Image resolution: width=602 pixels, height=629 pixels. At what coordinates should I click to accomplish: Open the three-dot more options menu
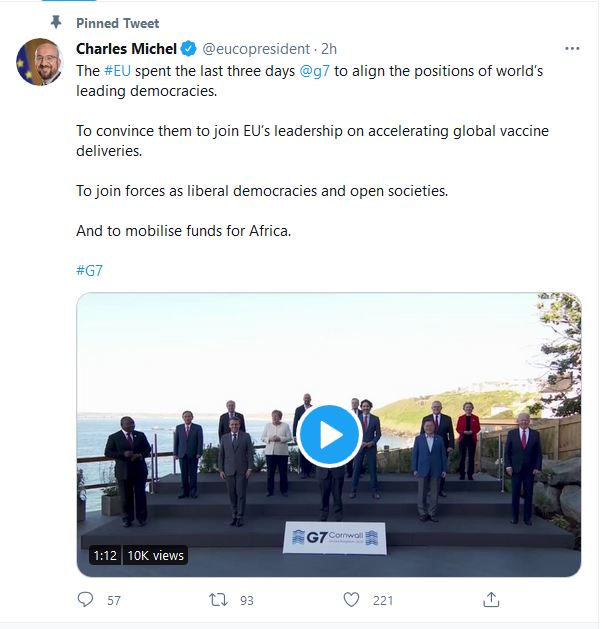coord(572,49)
